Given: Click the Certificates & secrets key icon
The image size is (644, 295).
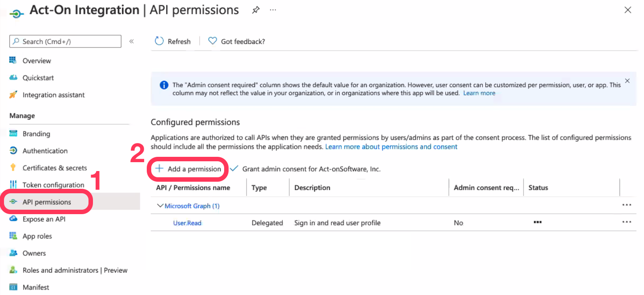Looking at the screenshot, I should [x=13, y=168].
